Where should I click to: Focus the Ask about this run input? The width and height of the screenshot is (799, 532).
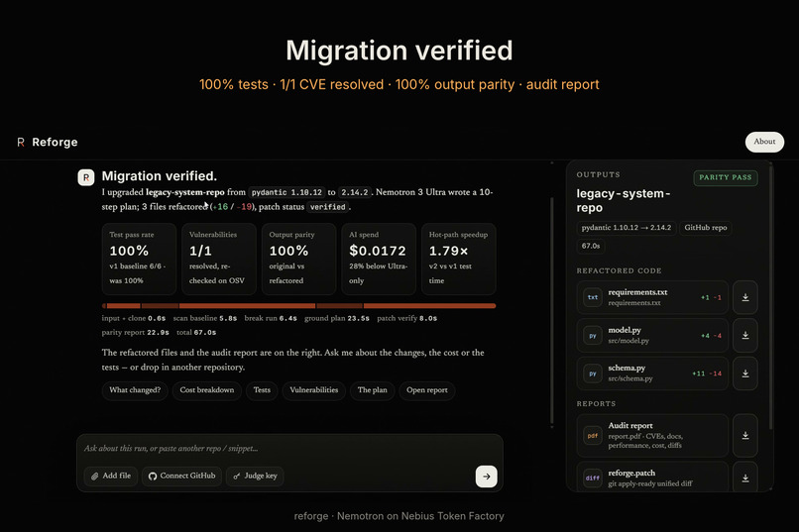pos(289,449)
